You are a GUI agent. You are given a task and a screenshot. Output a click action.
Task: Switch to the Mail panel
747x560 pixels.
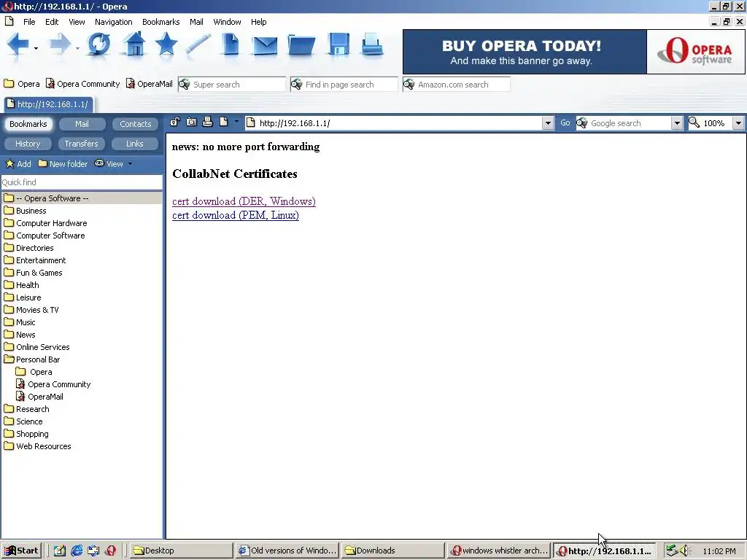pos(82,124)
